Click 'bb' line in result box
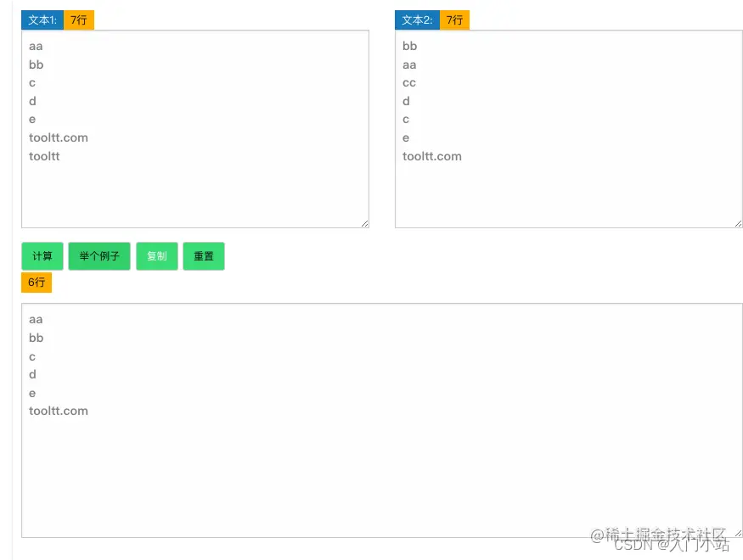The width and height of the screenshot is (743, 560). tap(37, 338)
